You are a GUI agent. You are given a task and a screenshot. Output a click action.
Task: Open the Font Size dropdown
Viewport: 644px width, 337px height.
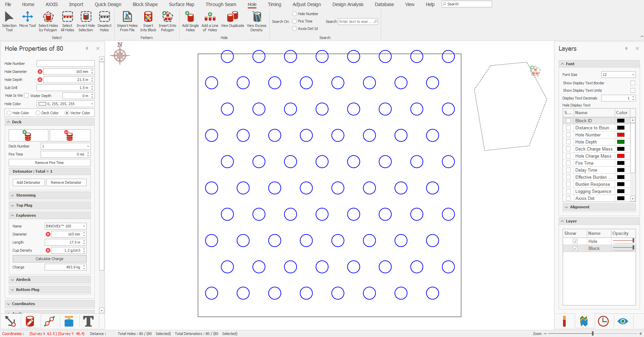633,75
